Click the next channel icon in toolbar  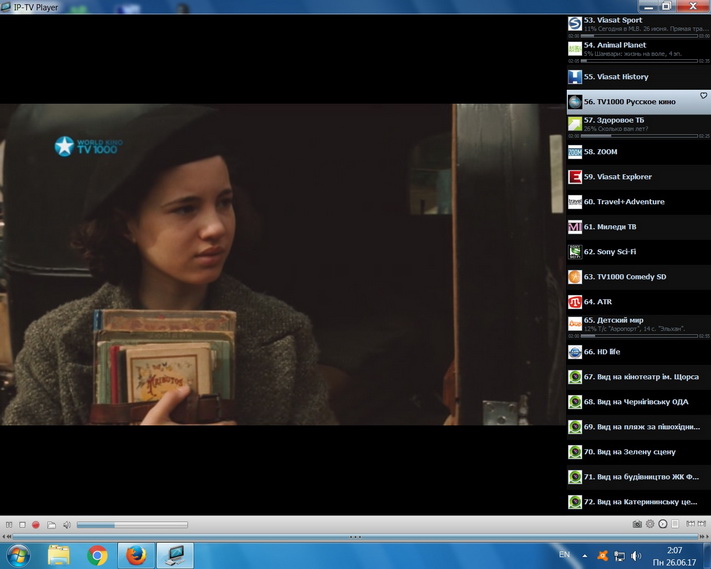[701, 524]
